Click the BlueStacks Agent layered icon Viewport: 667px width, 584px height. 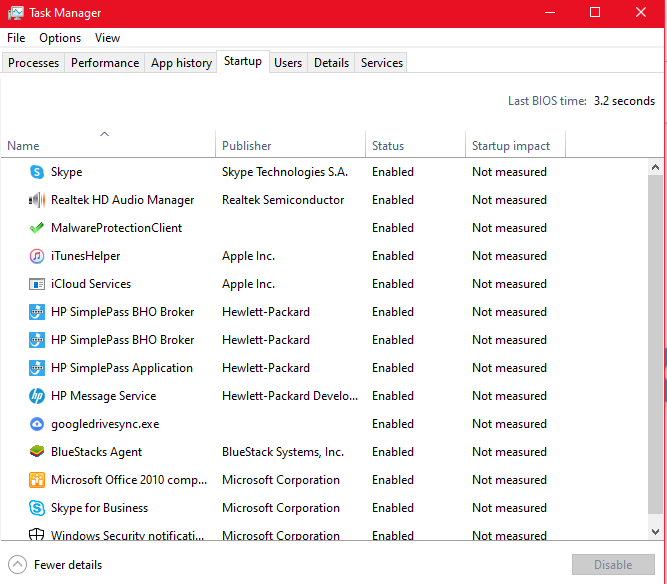(x=37, y=451)
